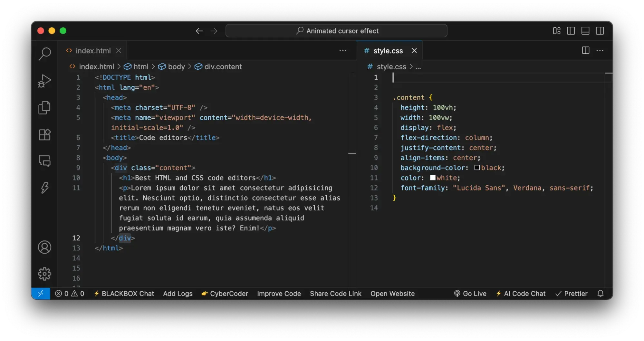644x341 pixels.
Task: Click Improve Code in the status bar
Action: 279,294
